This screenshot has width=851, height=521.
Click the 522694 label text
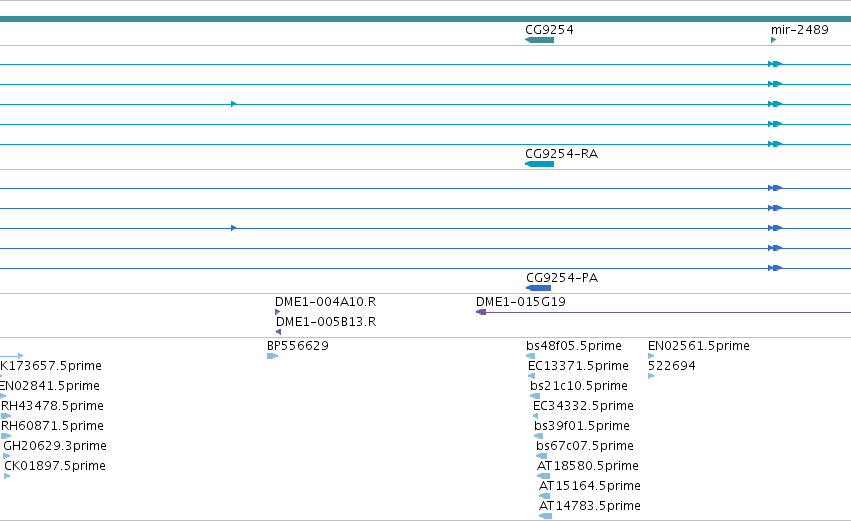tap(672, 366)
